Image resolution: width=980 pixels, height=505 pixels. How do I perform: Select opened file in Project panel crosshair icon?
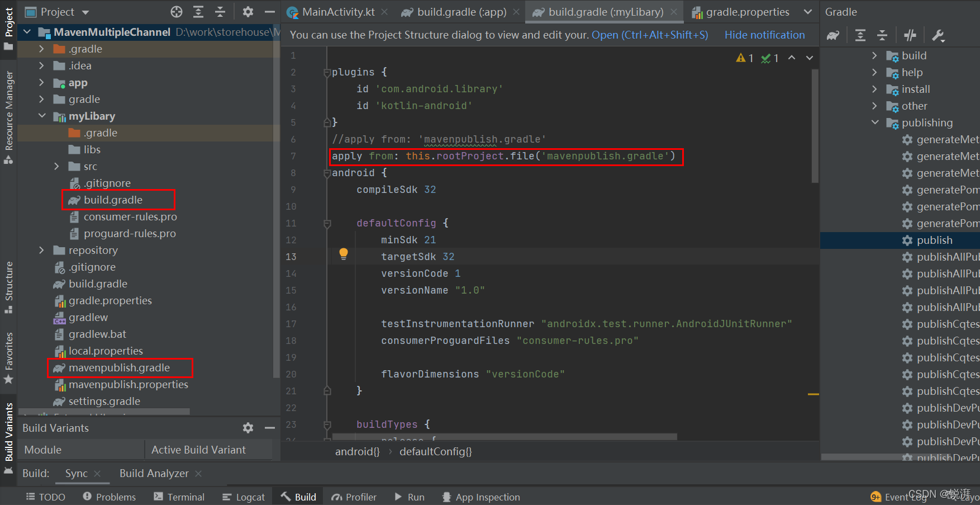176,11
